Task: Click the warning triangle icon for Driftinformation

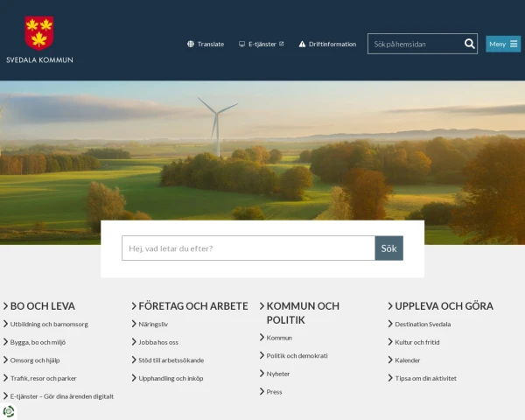Action: click(302, 44)
